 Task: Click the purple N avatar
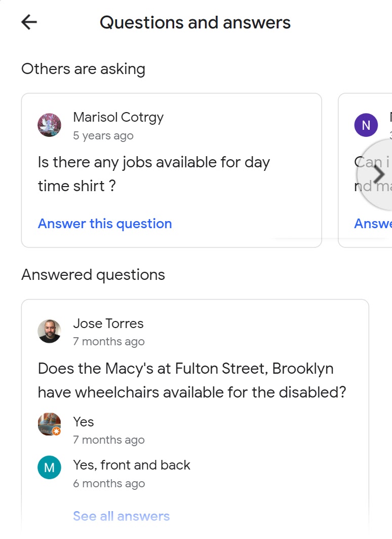pos(366,125)
